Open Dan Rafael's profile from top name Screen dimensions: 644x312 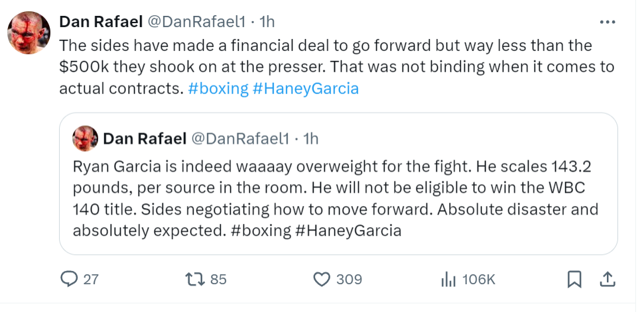coord(100,22)
